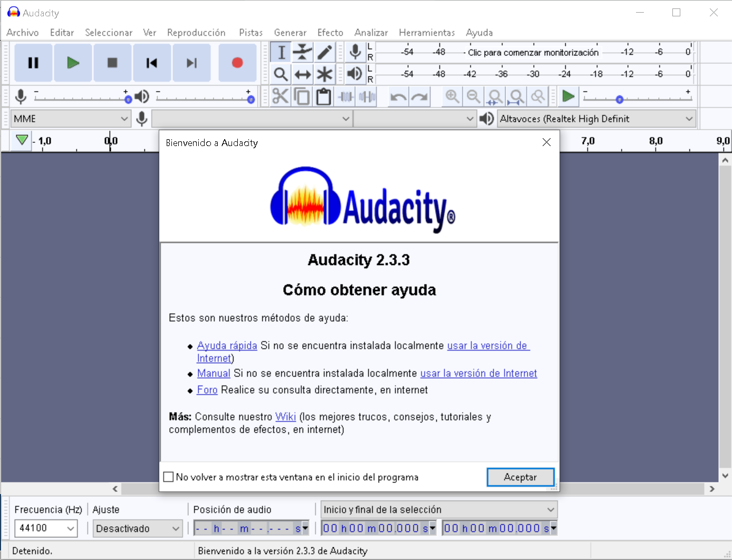
Task: Click 'Clic para comenzar monitorización' meter
Action: pyautogui.click(x=533, y=52)
